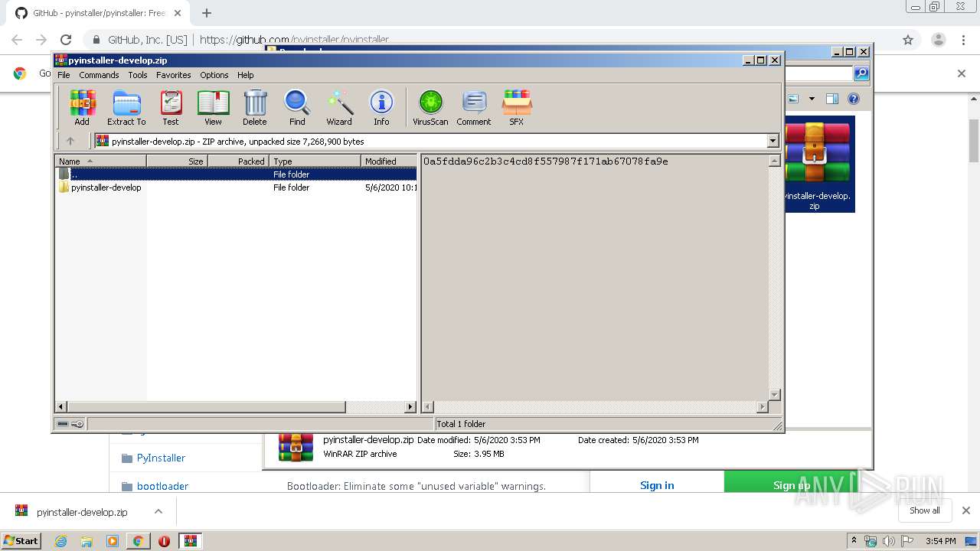980x551 pixels.
Task: Click the View file icon
Action: tap(213, 108)
